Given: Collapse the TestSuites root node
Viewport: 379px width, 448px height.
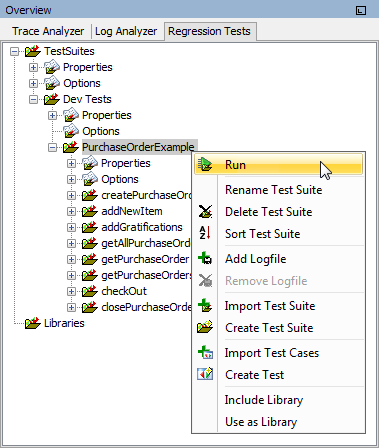Looking at the screenshot, I should [x=14, y=51].
